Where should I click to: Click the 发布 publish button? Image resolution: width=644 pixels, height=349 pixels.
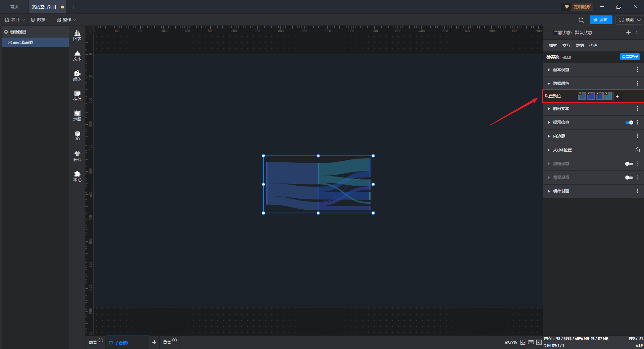point(601,20)
